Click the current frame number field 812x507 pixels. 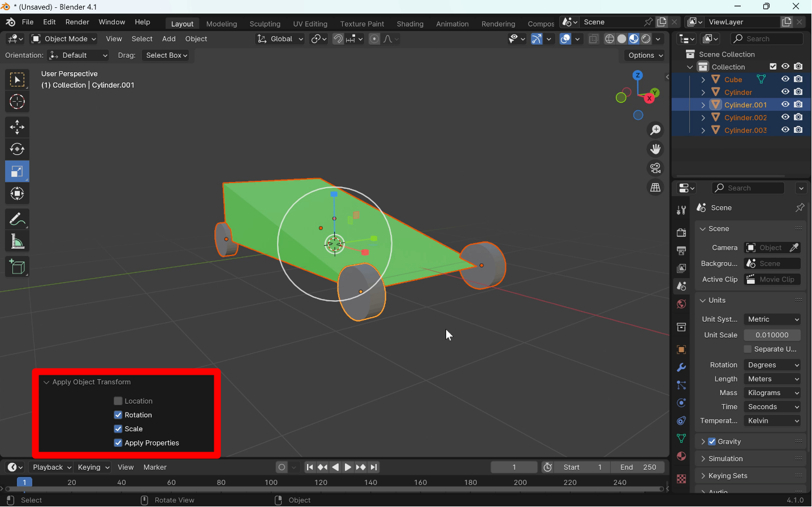pos(514,467)
